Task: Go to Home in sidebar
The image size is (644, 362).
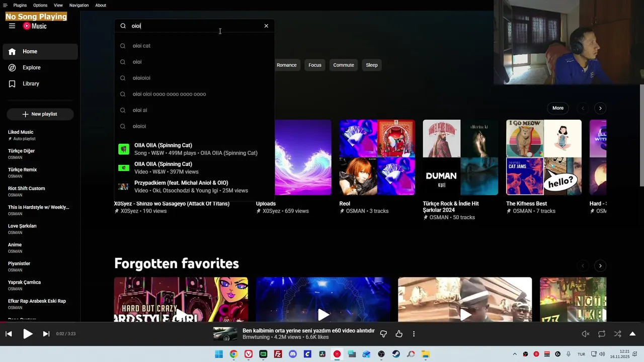Action: coord(40,51)
